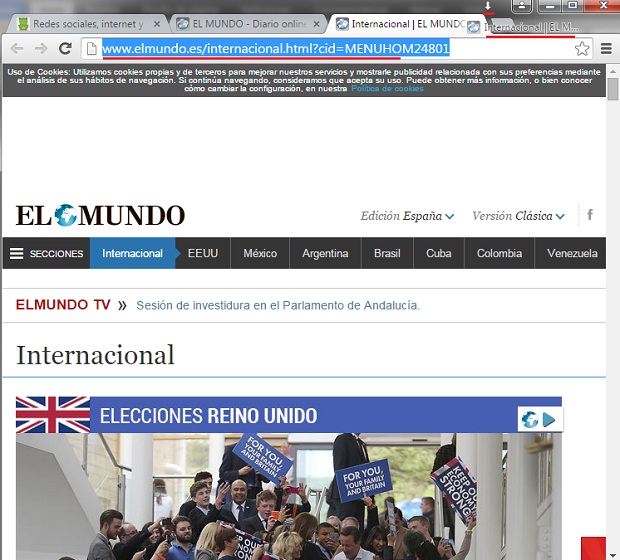Click the El Mundo logo
This screenshot has height=560, width=620.
tap(100, 215)
